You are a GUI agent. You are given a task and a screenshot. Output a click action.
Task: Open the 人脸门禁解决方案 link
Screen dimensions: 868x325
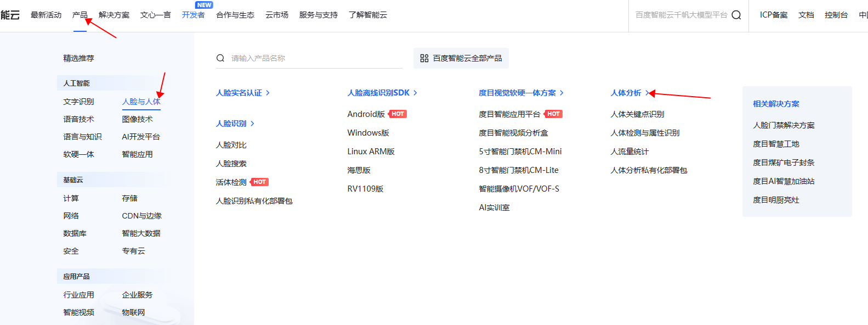[784, 125]
